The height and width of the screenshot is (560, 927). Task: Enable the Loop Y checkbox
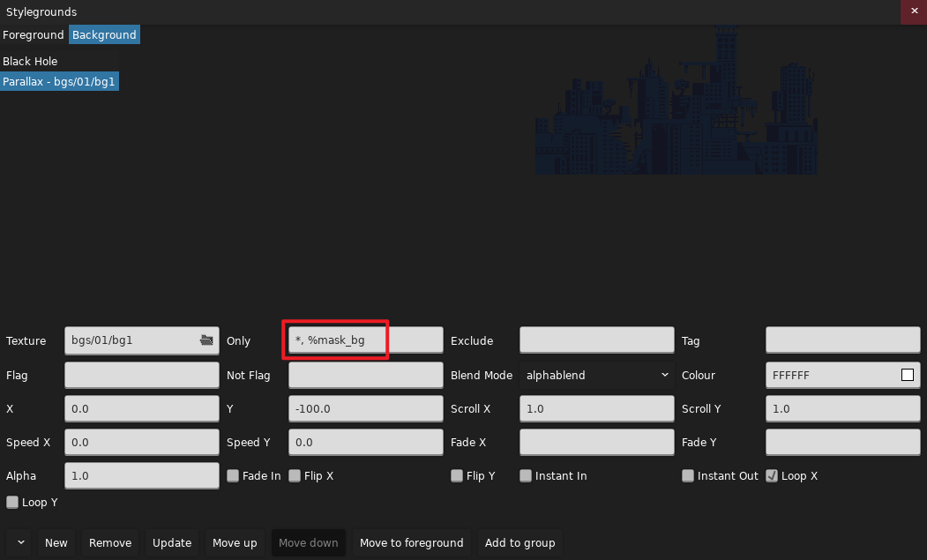click(x=11, y=502)
